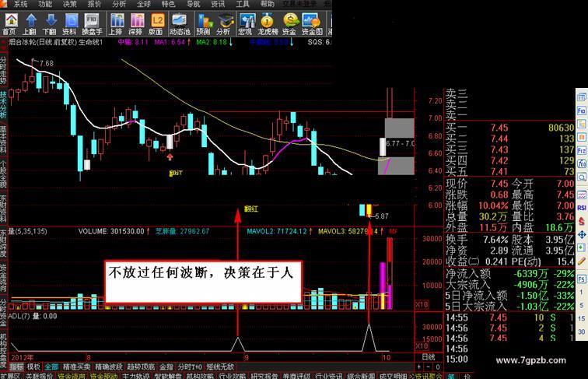Screen dimensions: 588x379
Task: Open the 系统 menu
Action: 21,4
